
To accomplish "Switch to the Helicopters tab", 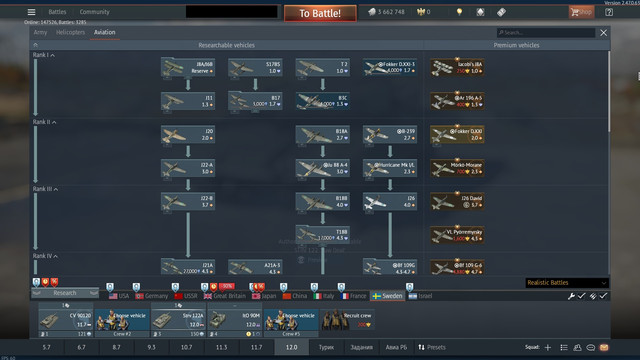I will (70, 32).
